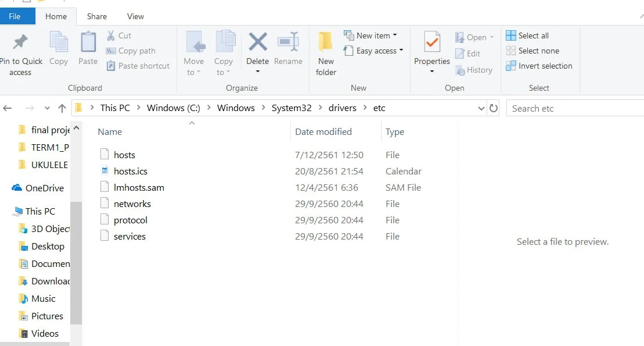The image size is (644, 346).
Task: Click the Properties checkmark icon
Action: pyautogui.click(x=432, y=41)
